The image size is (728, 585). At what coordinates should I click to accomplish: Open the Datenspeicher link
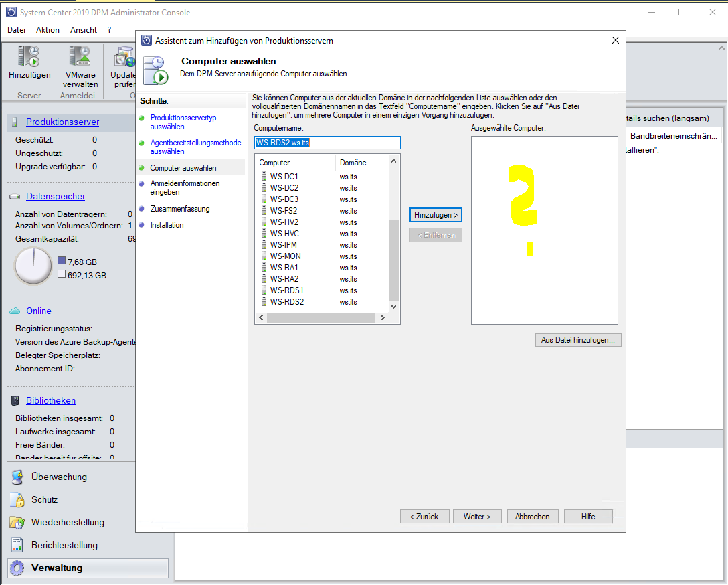pyautogui.click(x=56, y=196)
